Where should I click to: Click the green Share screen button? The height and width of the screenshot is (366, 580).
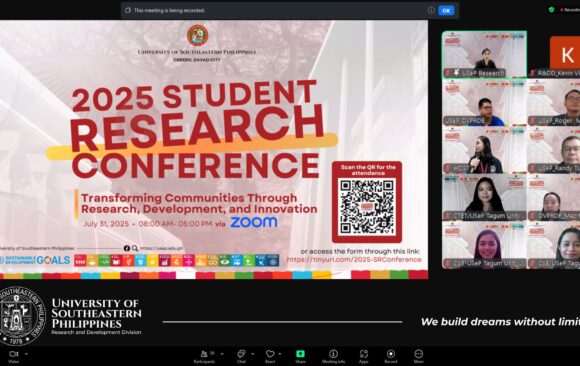pyautogui.click(x=300, y=354)
